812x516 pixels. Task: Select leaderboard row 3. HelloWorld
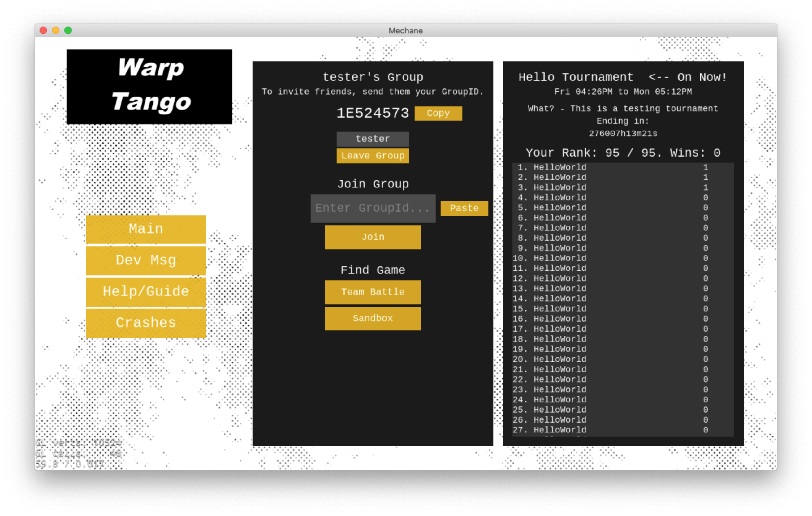(x=623, y=188)
